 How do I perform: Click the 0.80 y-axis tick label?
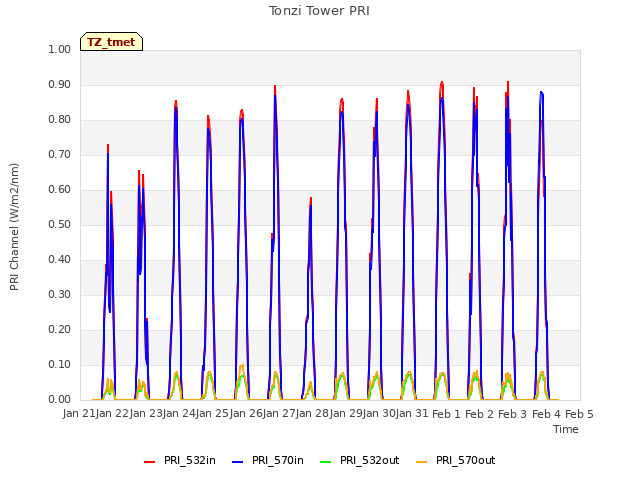60,120
